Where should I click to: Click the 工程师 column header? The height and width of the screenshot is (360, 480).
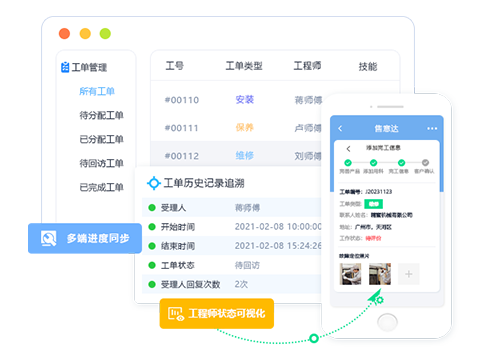(x=307, y=66)
